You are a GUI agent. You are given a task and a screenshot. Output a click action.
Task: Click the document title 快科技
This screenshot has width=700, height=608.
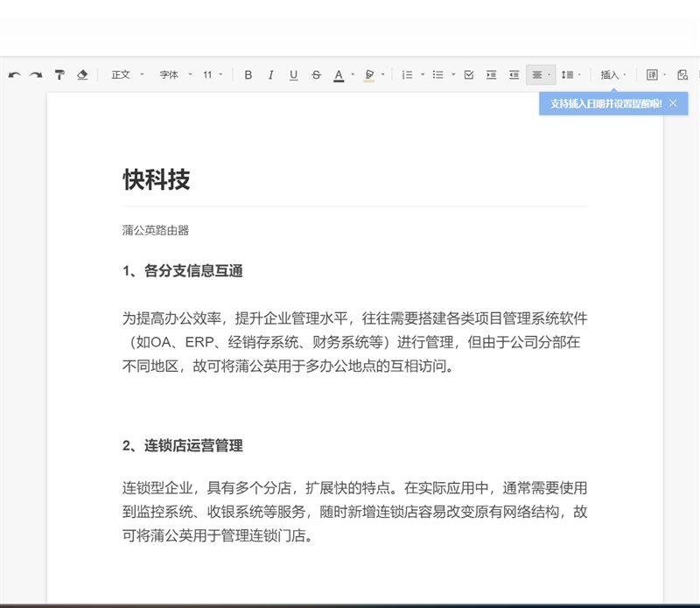click(x=157, y=179)
